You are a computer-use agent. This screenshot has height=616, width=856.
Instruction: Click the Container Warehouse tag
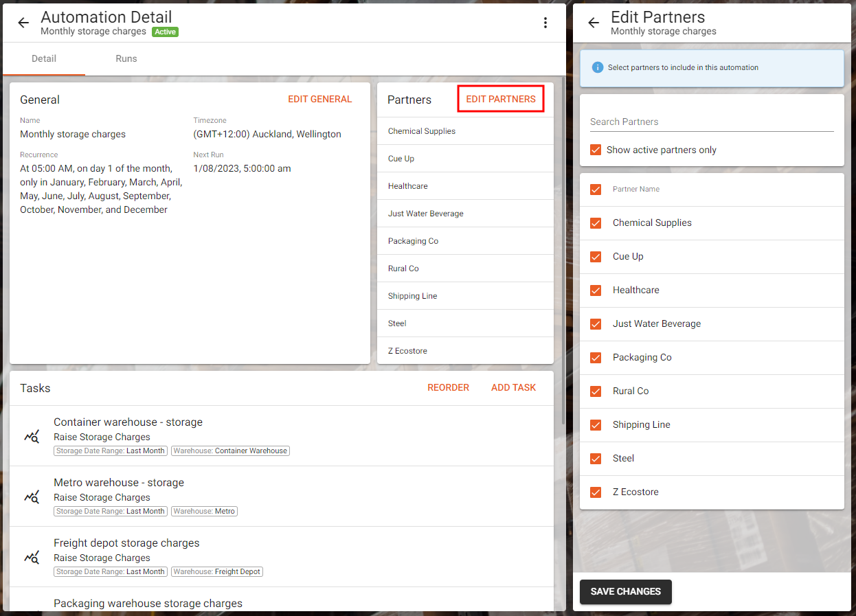230,451
